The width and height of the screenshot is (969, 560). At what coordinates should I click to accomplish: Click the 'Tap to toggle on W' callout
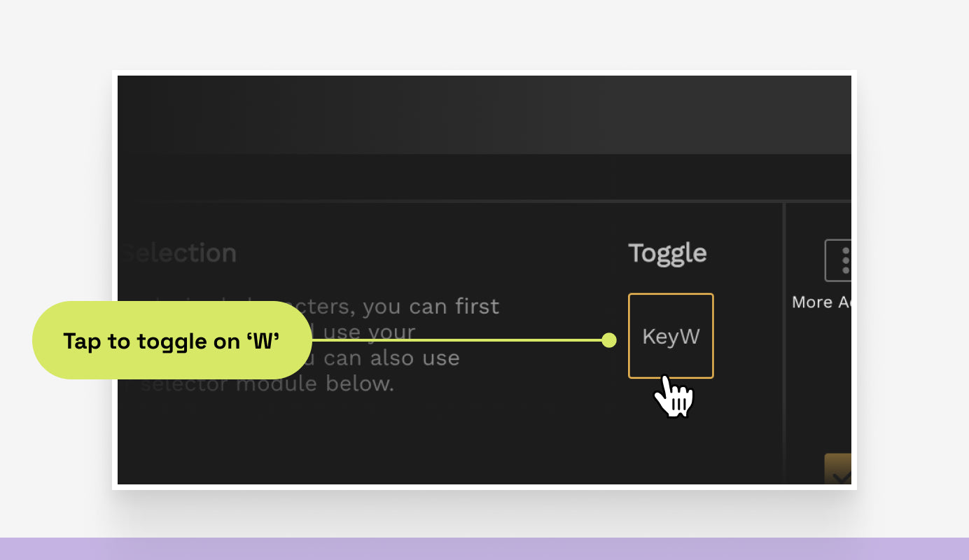(x=172, y=341)
